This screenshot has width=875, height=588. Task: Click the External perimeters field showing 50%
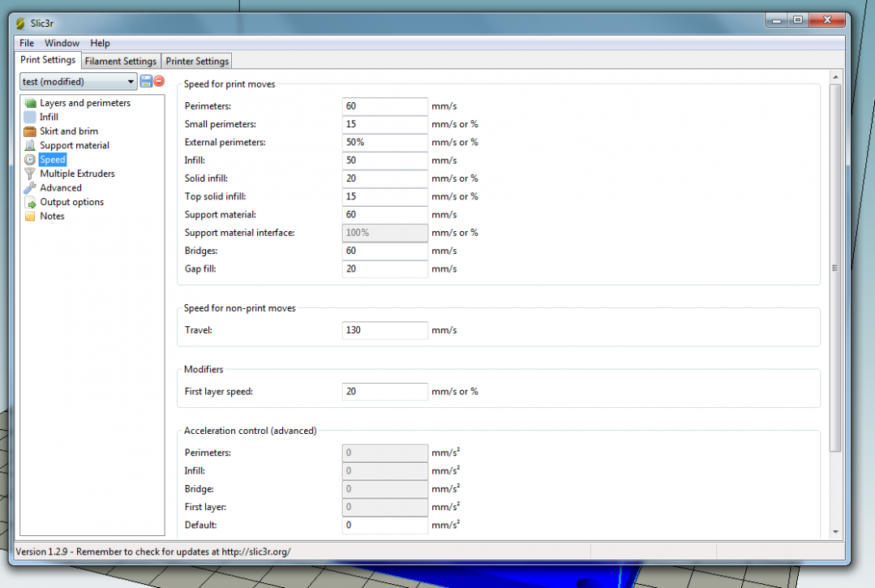385,142
